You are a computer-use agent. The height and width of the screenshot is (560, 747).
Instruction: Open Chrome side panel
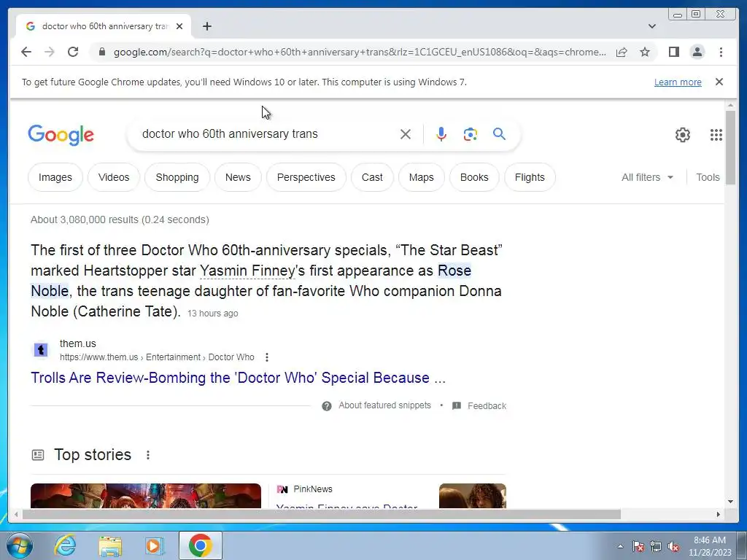tap(673, 52)
